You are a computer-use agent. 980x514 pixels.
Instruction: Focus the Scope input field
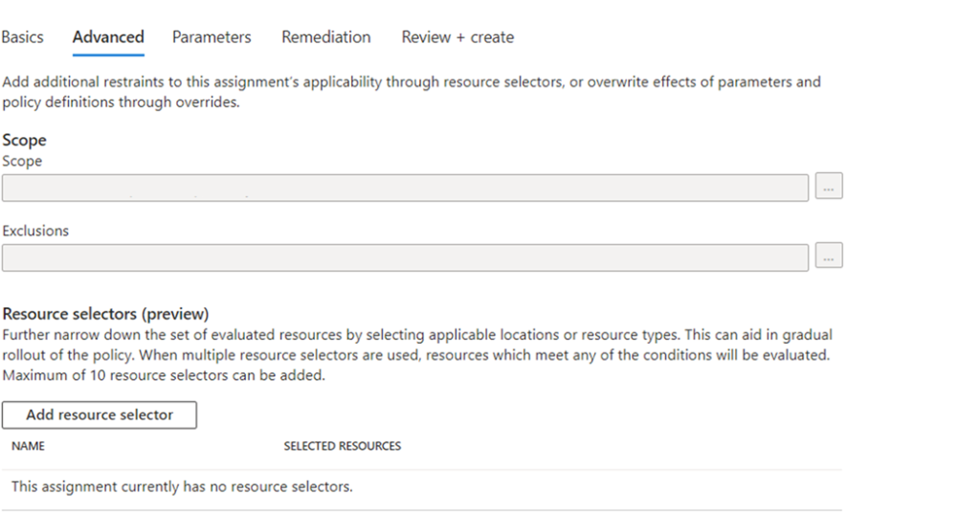tap(405, 189)
